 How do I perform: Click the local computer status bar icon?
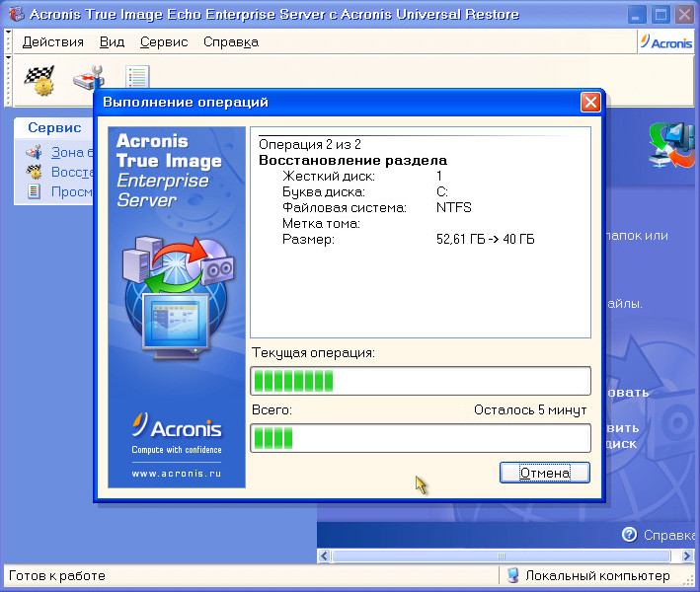pyautogui.click(x=512, y=575)
